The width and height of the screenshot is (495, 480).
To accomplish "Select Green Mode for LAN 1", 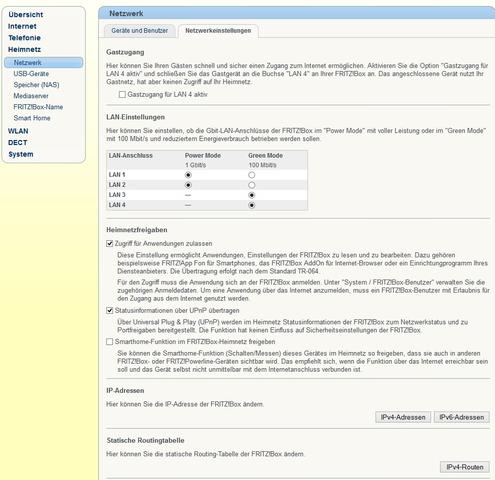I will coord(252,175).
